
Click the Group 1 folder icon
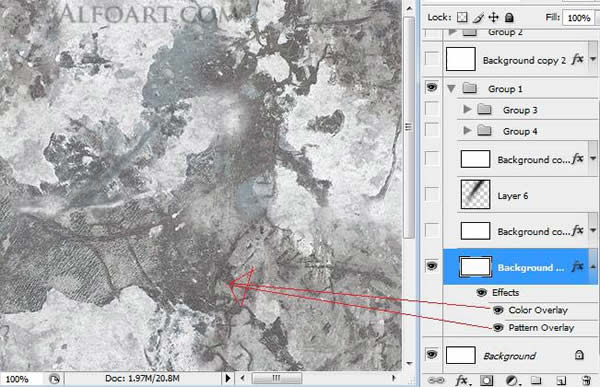coord(470,88)
